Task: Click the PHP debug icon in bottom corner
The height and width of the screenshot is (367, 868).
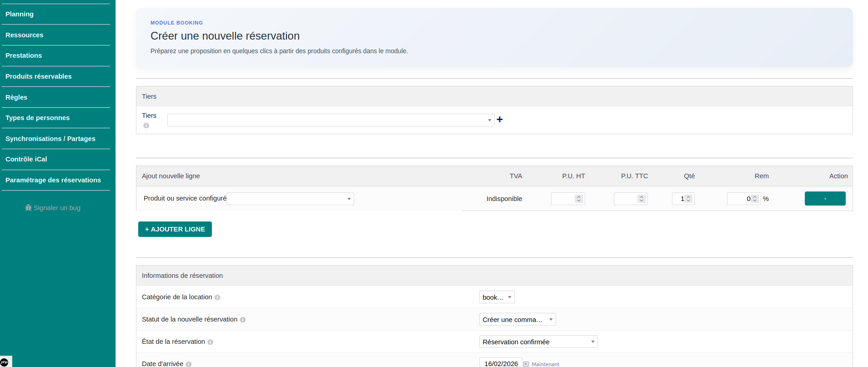Action: point(5,362)
